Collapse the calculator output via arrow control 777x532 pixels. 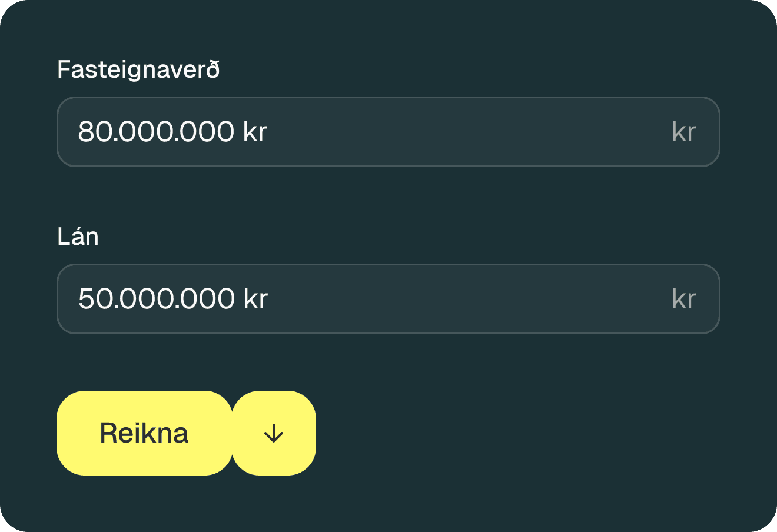pyautogui.click(x=274, y=433)
